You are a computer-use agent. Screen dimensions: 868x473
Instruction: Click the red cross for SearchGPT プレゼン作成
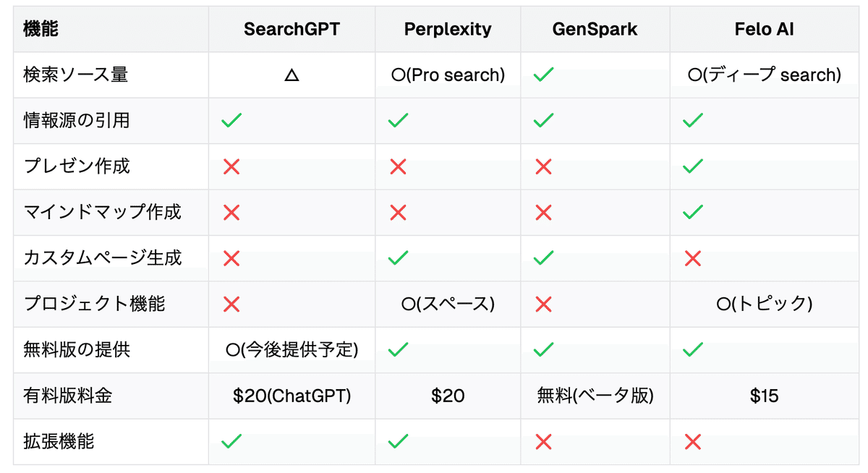click(231, 167)
